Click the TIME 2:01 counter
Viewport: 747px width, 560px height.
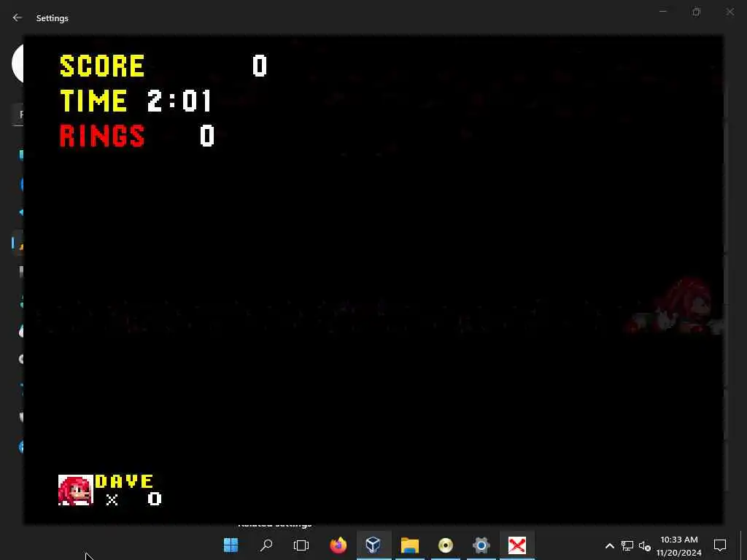click(136, 101)
